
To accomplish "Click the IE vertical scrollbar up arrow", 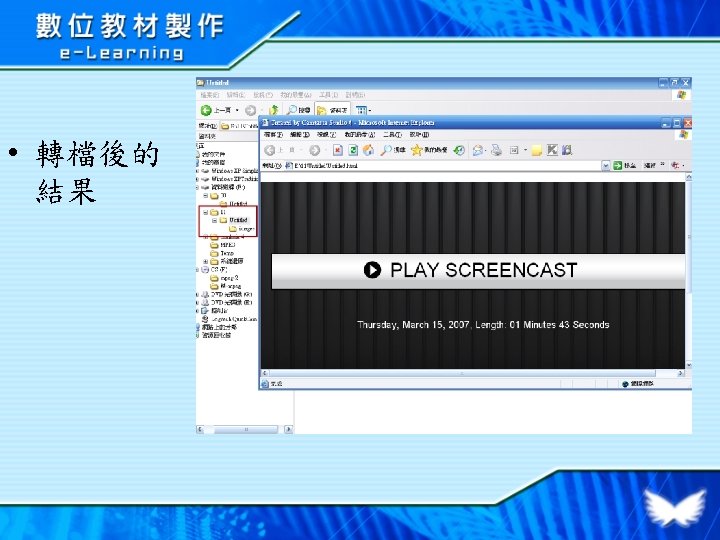I will tap(688, 177).
